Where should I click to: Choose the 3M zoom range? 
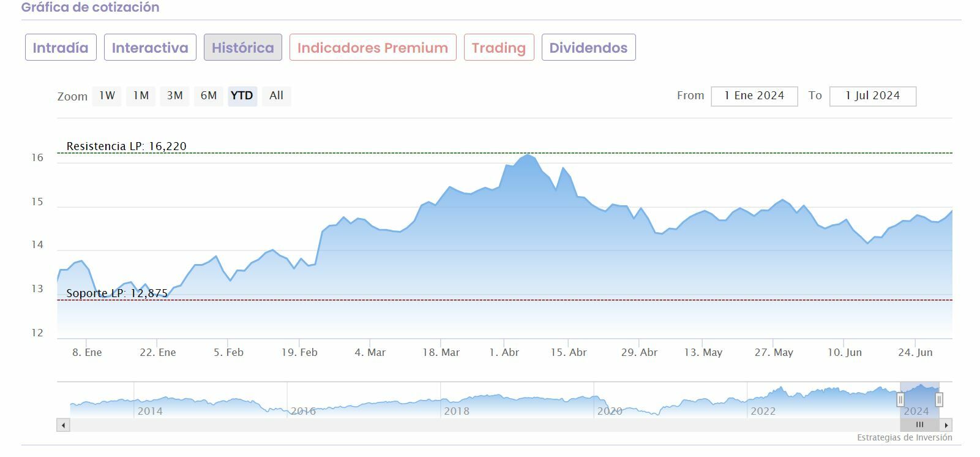(175, 96)
